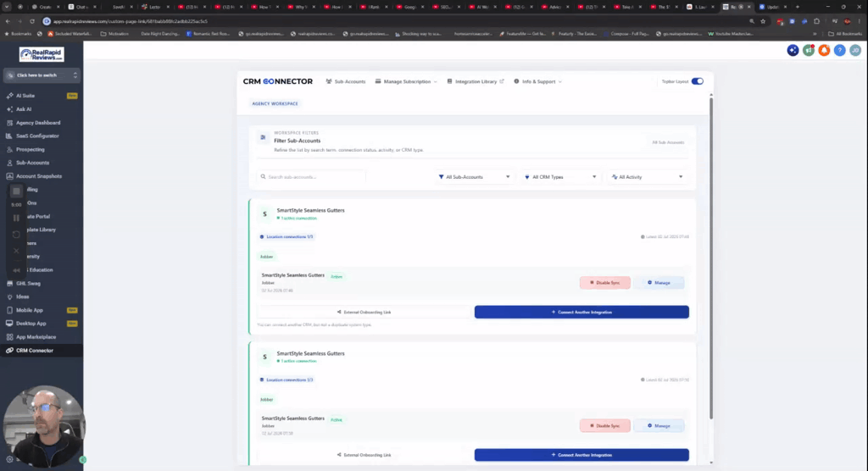Bookmark this page with the star icon
868x471 pixels.
tap(763, 21)
